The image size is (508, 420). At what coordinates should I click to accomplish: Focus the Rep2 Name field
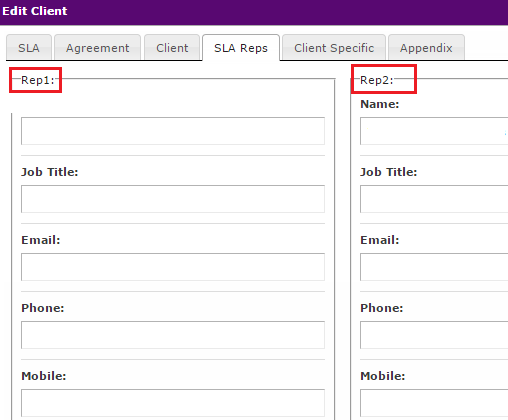[x=434, y=131]
